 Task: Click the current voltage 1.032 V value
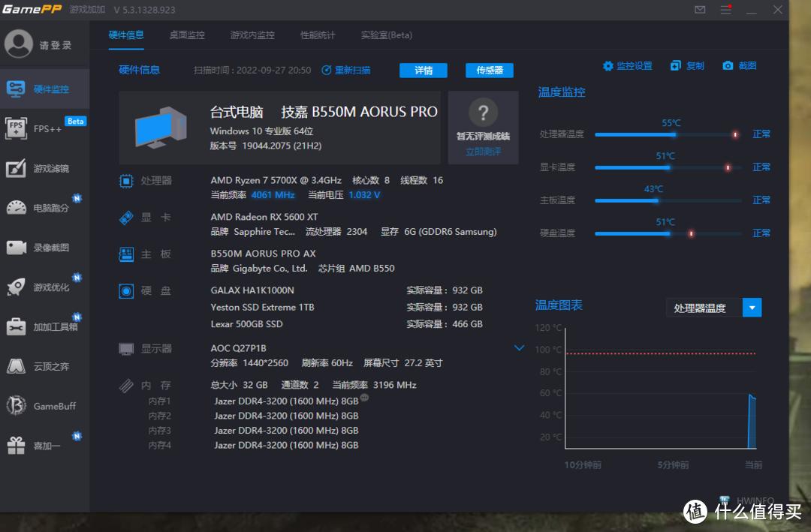coord(365,195)
